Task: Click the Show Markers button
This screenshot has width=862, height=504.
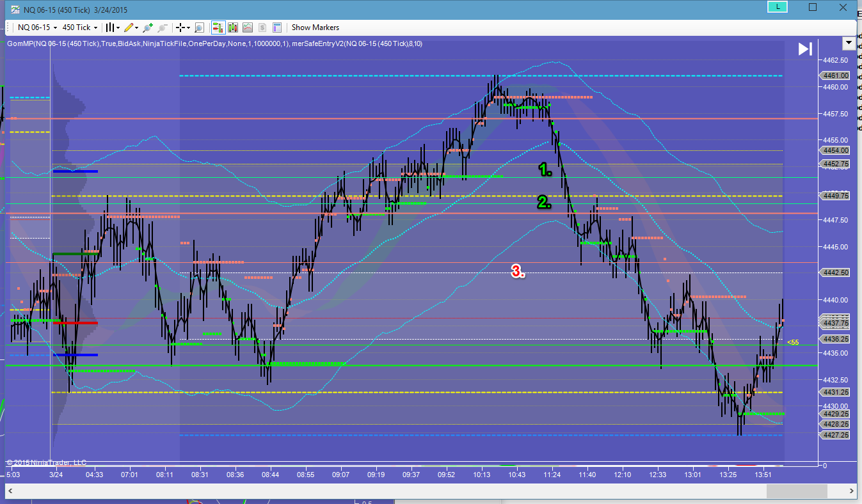Action: click(315, 28)
